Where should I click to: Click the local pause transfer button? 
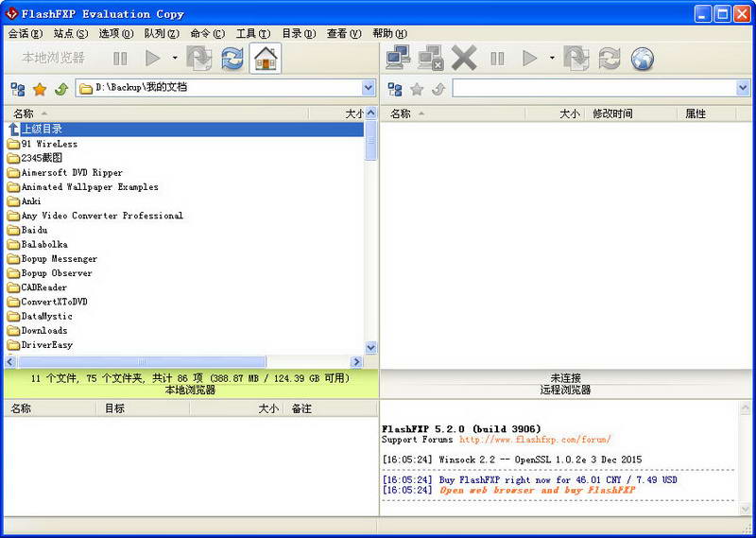tap(120, 59)
